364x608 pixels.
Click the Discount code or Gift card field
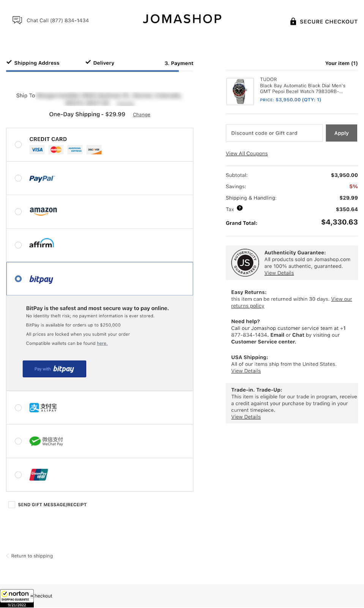pos(274,133)
